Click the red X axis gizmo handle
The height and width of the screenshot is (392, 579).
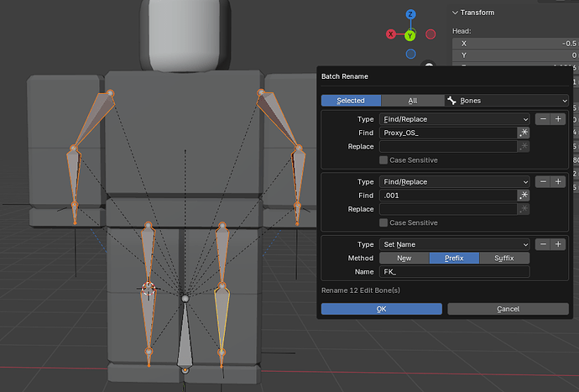[x=391, y=34]
